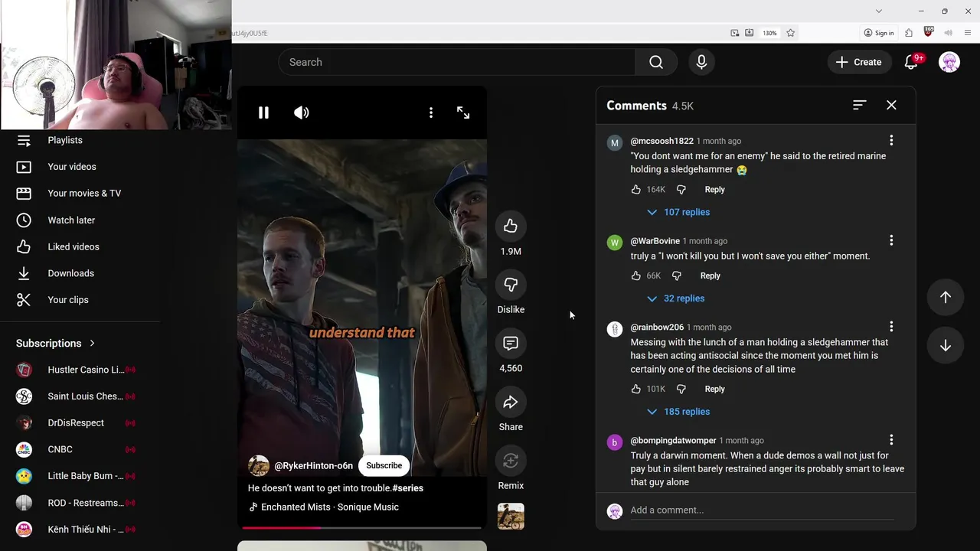The image size is (980, 551).
Task: Go to previous Short with up arrow
Action: tap(946, 297)
